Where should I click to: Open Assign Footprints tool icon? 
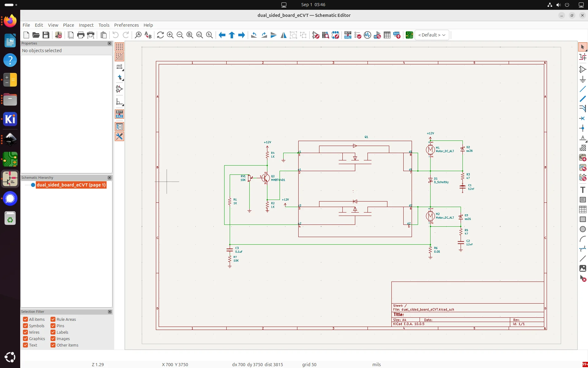(x=377, y=35)
